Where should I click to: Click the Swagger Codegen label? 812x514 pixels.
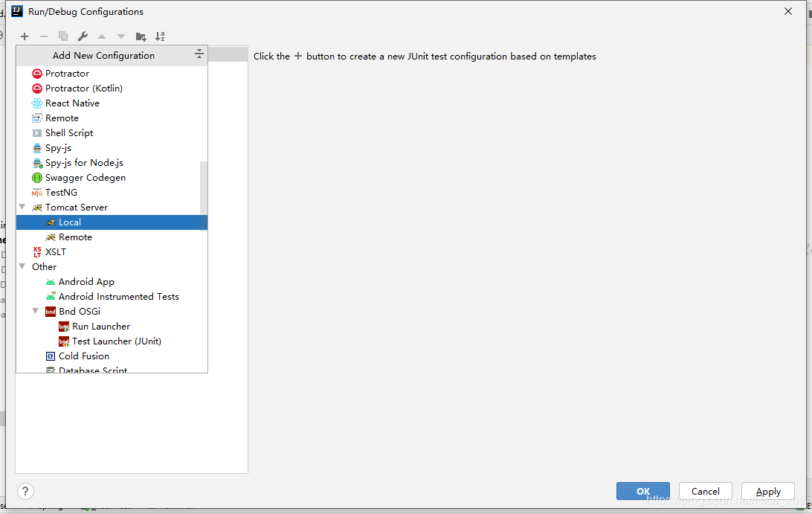coord(86,178)
